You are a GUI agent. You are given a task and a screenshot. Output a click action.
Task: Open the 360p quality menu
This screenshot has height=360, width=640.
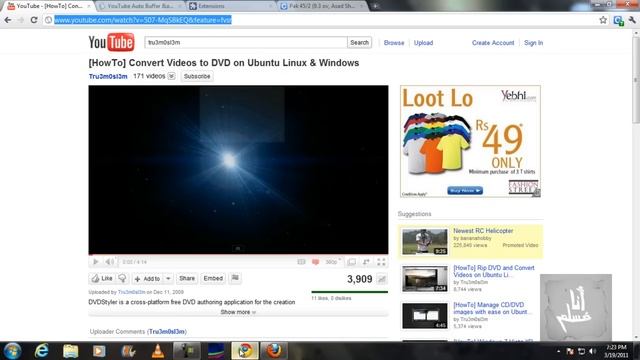[x=333, y=262]
